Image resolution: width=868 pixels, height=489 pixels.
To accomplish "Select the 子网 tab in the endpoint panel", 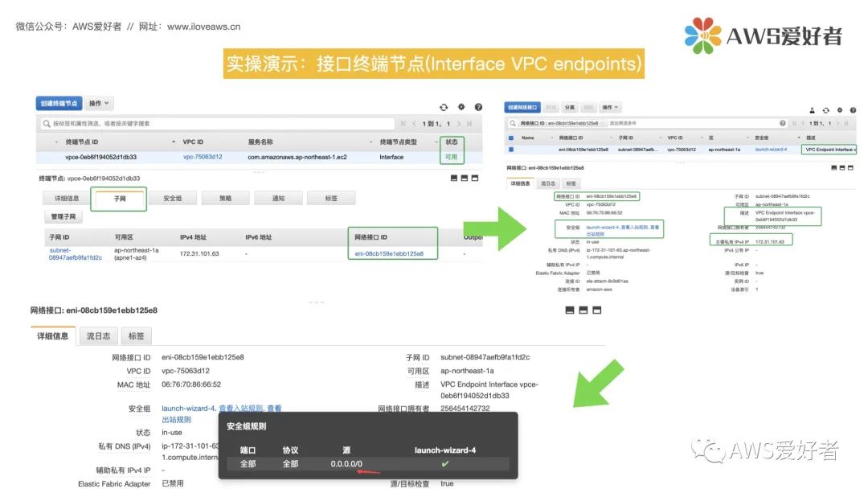I will 120,199.
